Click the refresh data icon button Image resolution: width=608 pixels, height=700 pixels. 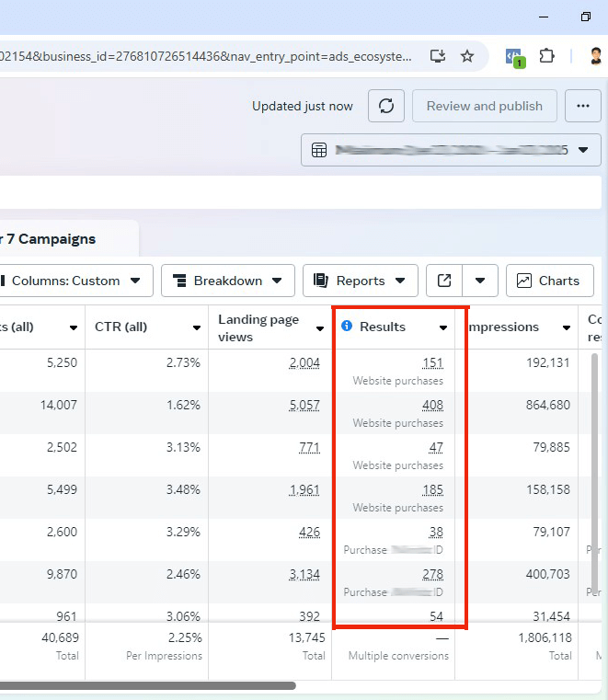(x=386, y=106)
